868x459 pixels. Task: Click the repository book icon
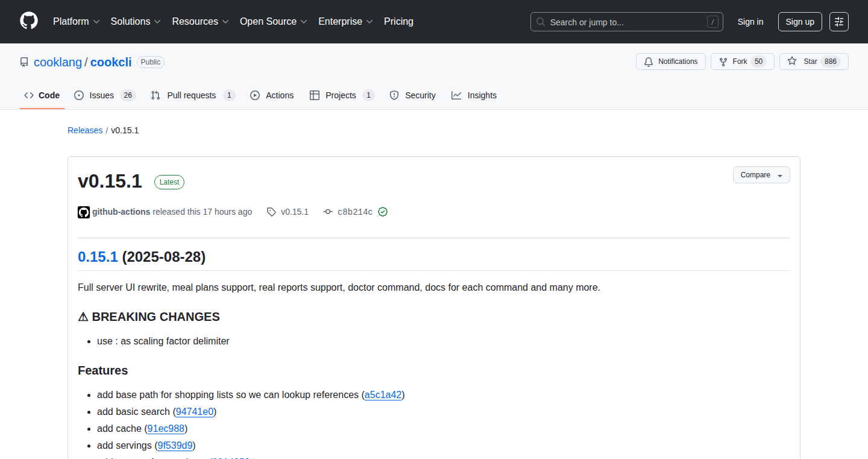(x=24, y=62)
